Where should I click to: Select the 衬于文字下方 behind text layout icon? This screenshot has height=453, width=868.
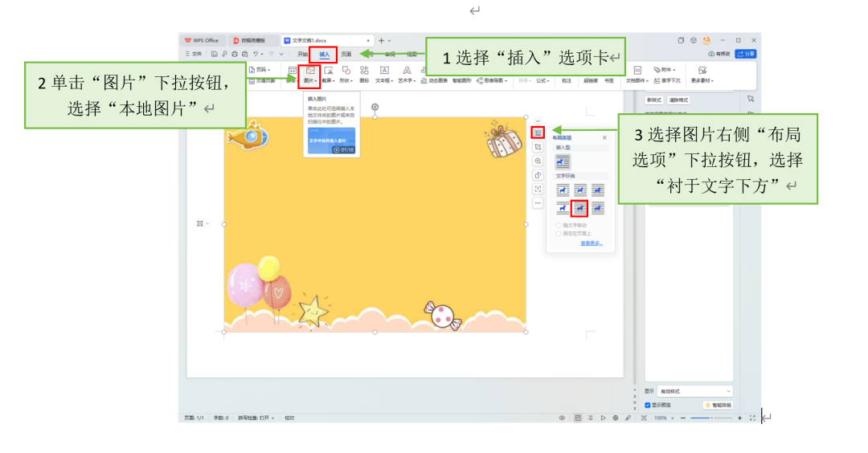579,208
